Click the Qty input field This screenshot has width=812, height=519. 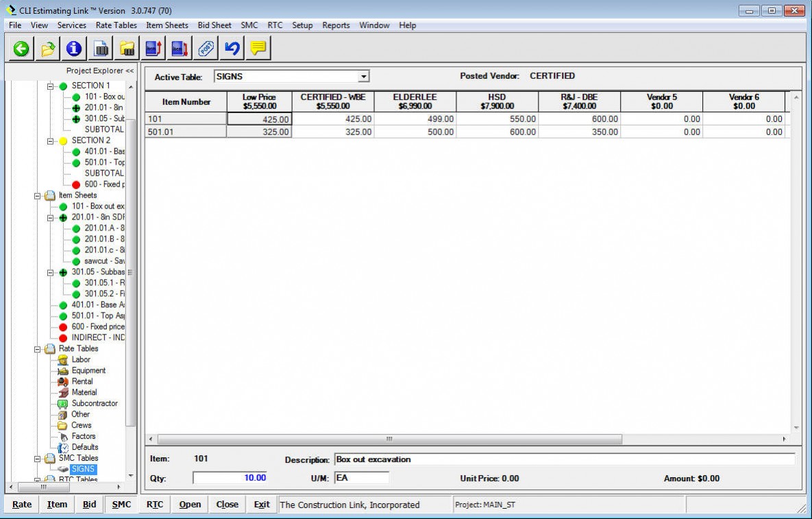tap(230, 478)
